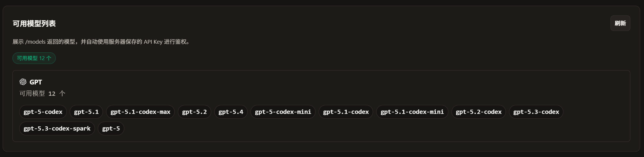Click the GPT provider group heading
The height and width of the screenshot is (157, 644).
[x=36, y=82]
